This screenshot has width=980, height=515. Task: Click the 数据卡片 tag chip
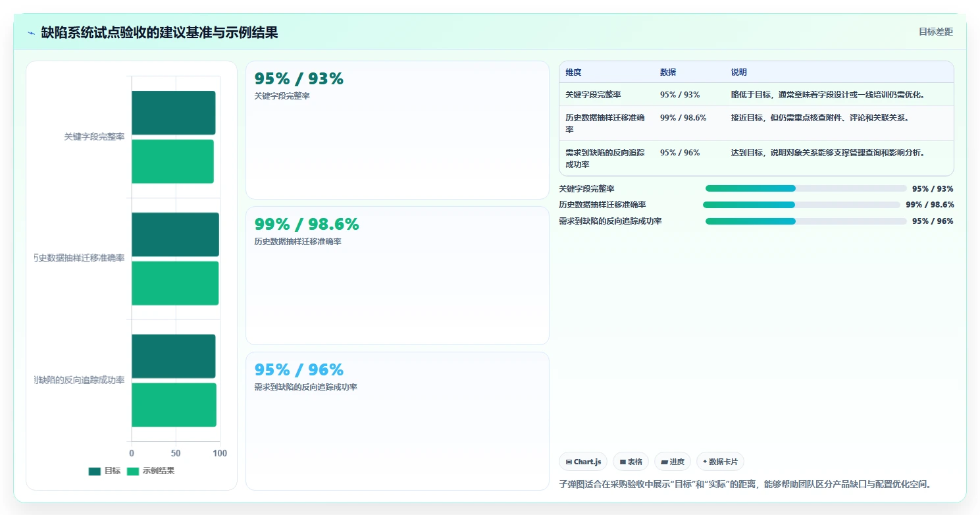tap(720, 462)
